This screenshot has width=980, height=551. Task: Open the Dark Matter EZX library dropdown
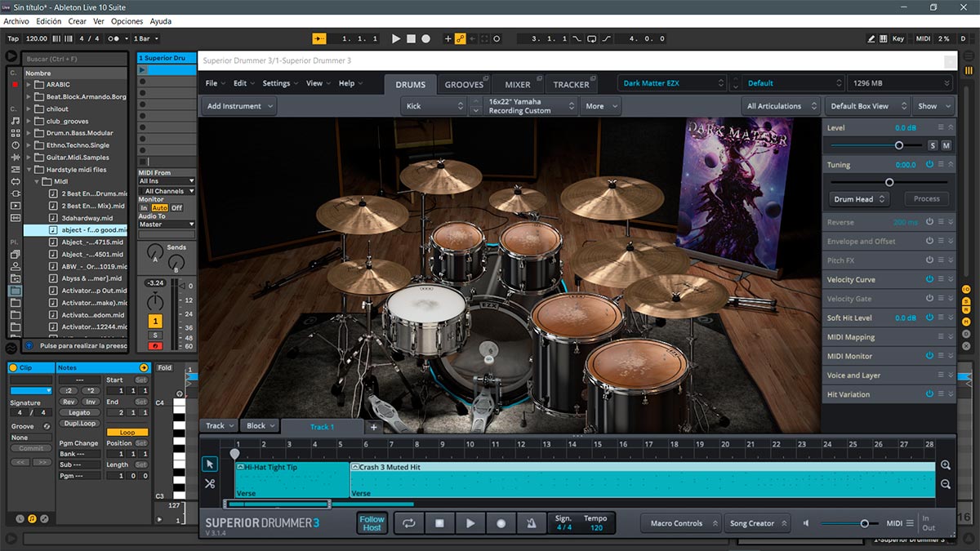tap(671, 83)
